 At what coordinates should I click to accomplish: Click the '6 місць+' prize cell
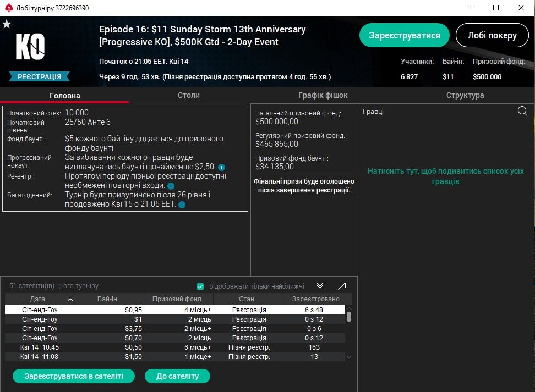coord(198,347)
